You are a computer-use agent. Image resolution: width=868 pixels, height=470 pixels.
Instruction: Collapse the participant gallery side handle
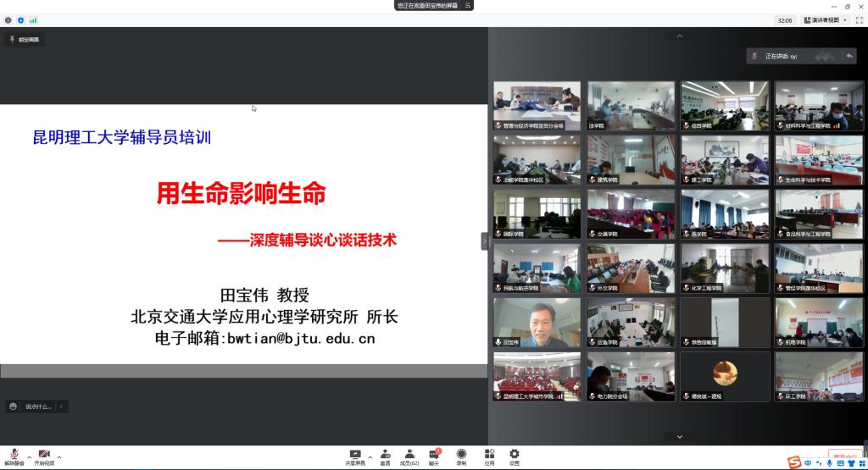[485, 241]
